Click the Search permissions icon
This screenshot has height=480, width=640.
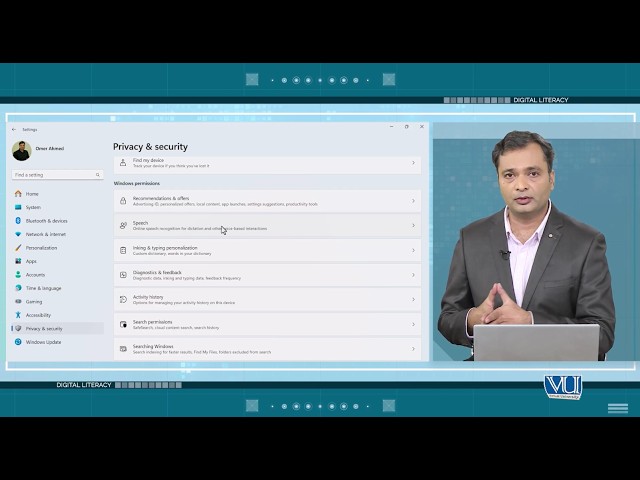[x=123, y=324]
